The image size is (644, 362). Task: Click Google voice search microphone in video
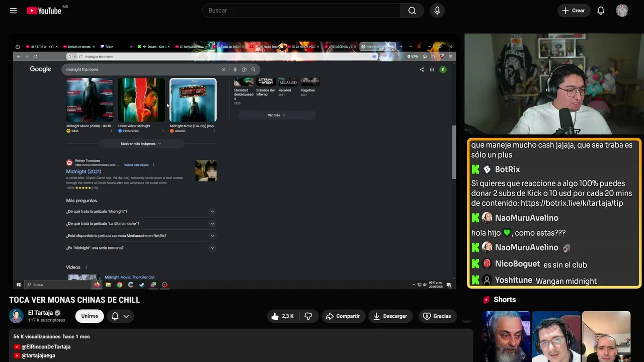(x=235, y=69)
